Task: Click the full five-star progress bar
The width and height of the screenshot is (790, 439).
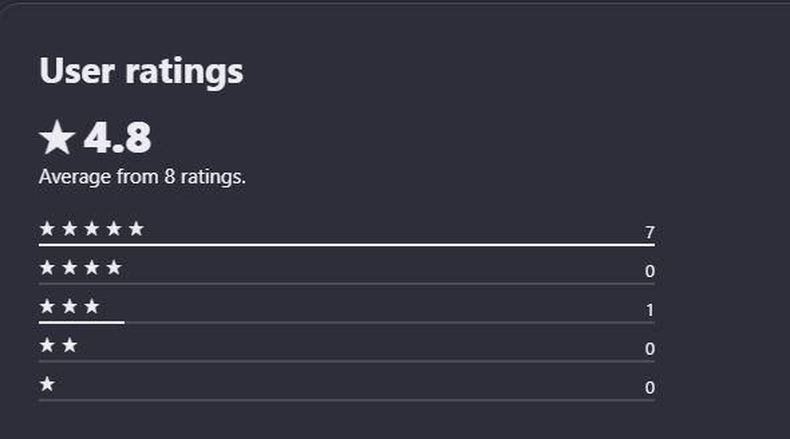Action: [x=346, y=244]
